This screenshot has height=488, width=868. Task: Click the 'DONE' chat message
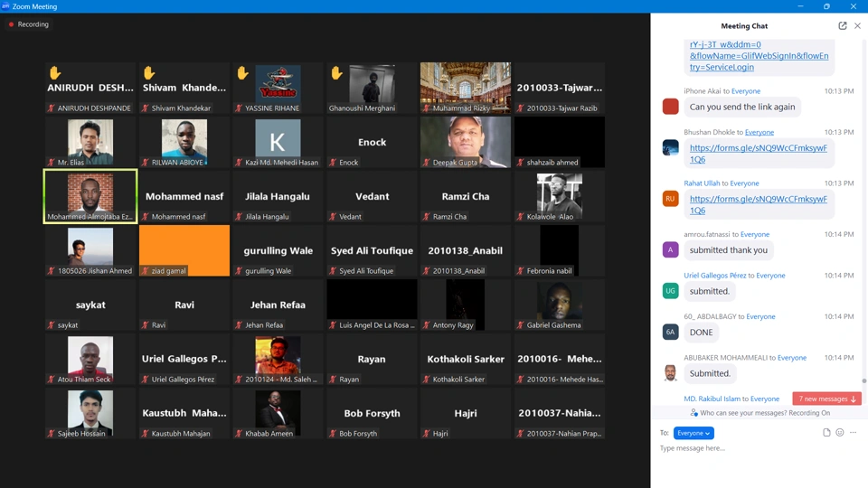click(x=701, y=332)
